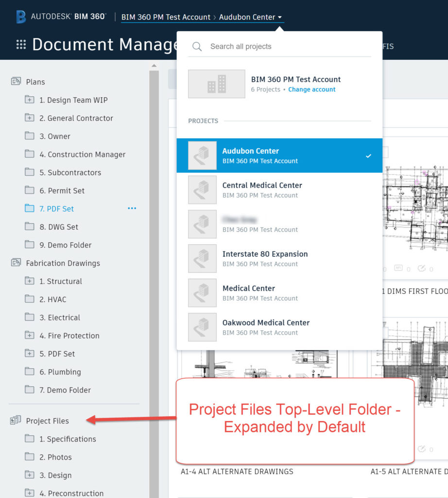Viewport: 448px width, 498px height.
Task: Expand the 4. Preconstruction folder
Action: click(x=29, y=493)
